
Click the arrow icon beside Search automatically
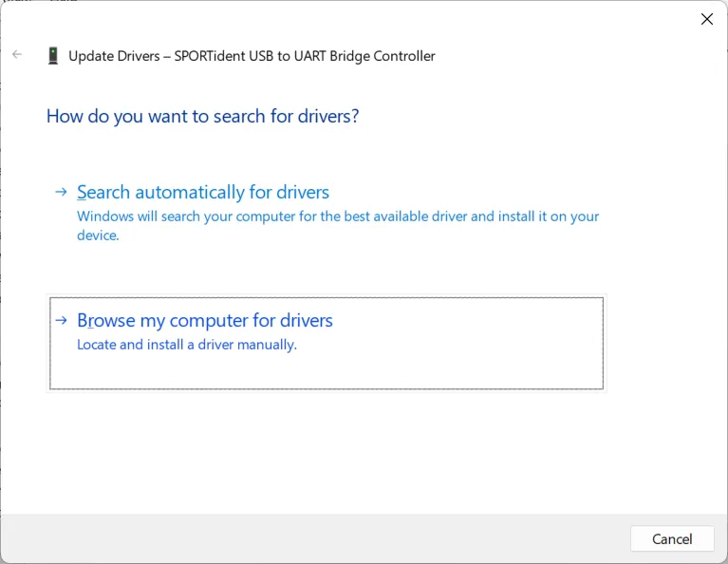(61, 192)
